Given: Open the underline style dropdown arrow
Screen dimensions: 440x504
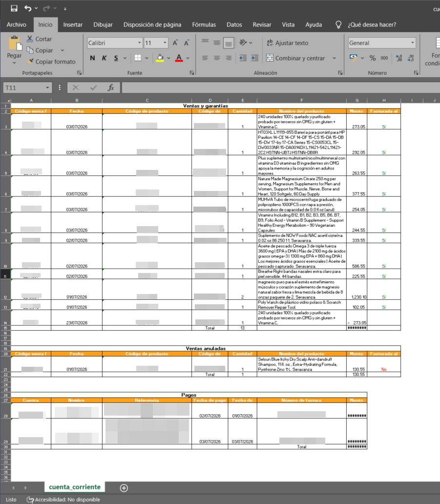Looking at the screenshot, I should [125, 58].
